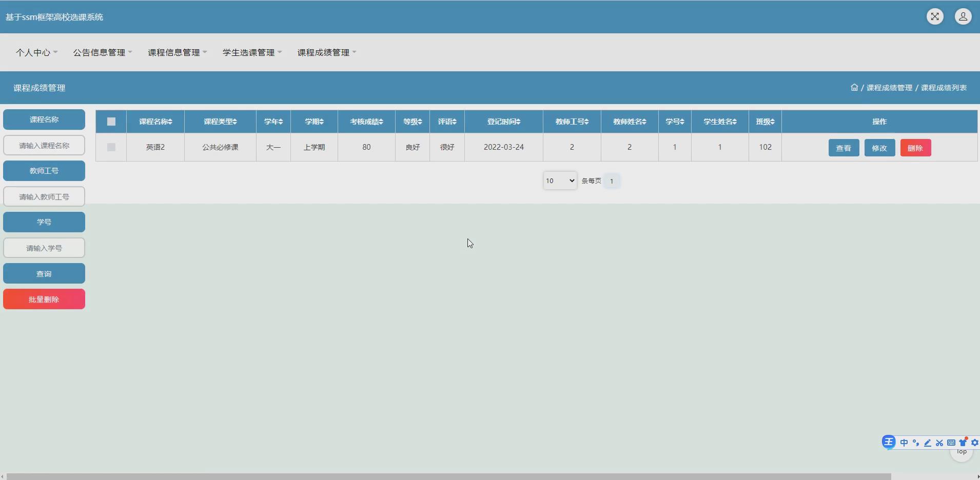Click the 2022-03-24 date cell
This screenshot has height=480, width=980.
point(504,147)
